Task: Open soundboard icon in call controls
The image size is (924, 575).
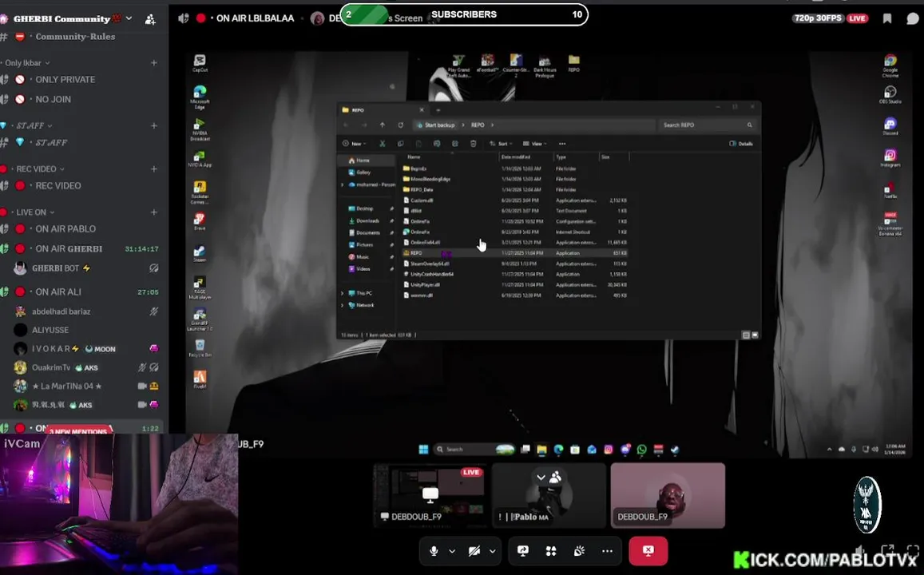Action: [579, 551]
